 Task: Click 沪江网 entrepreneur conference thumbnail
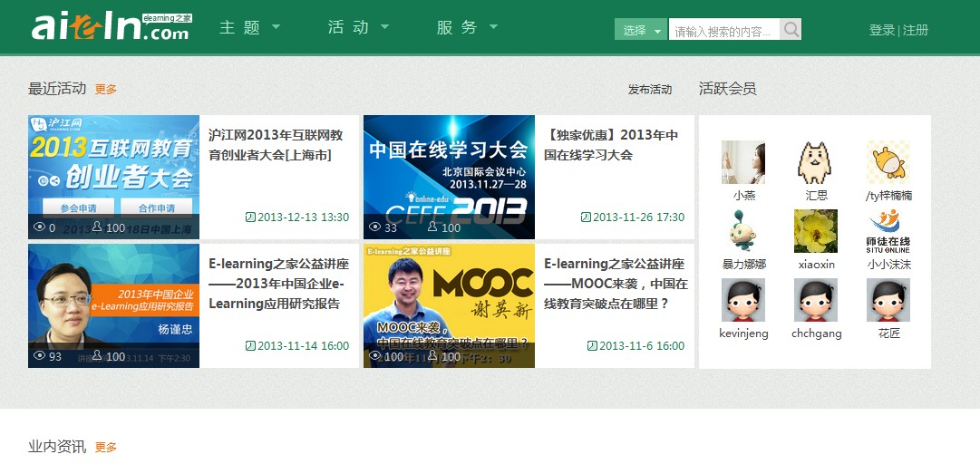click(x=113, y=177)
